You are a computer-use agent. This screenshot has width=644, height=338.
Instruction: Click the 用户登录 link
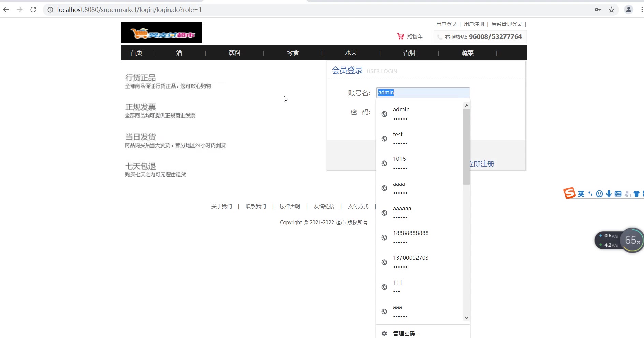pyautogui.click(x=446, y=24)
